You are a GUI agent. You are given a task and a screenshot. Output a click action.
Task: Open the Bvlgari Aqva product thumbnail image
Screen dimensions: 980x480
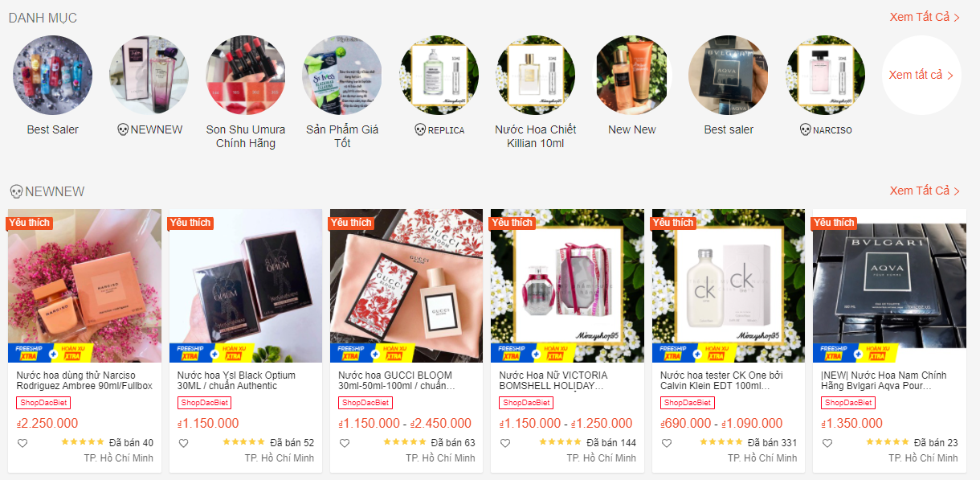(x=889, y=286)
